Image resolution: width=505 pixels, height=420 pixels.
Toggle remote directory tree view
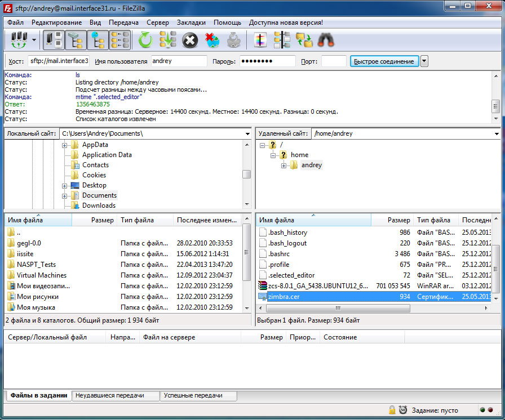pyautogui.click(x=98, y=40)
